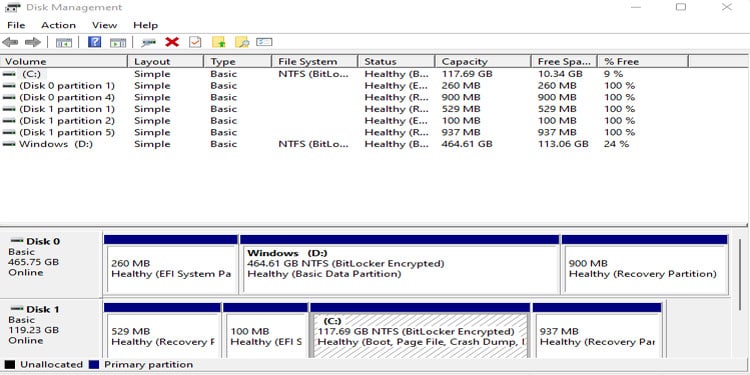The image size is (750, 375).
Task: Select Disk 0 900 MB Recovery partition block
Action: click(645, 265)
